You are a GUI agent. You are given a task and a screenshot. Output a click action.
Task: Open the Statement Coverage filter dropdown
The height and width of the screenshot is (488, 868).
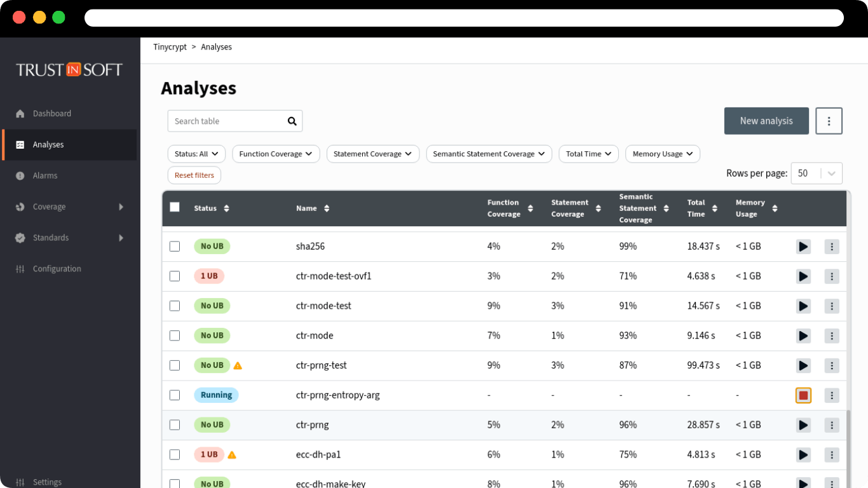click(x=372, y=154)
